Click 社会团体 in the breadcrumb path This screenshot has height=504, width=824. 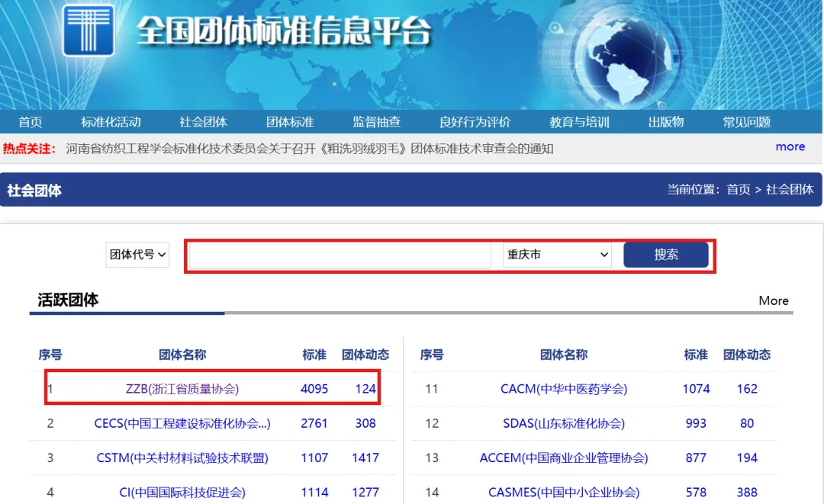(790, 190)
